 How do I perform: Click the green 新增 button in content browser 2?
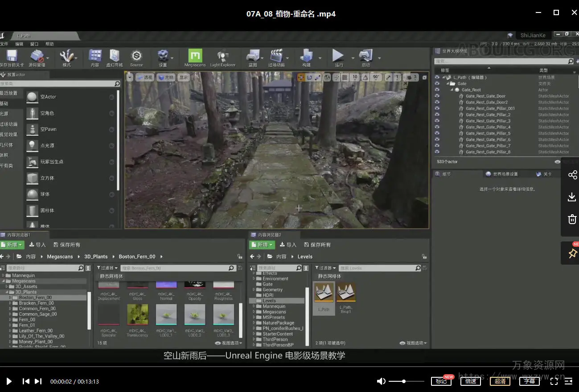tap(261, 245)
